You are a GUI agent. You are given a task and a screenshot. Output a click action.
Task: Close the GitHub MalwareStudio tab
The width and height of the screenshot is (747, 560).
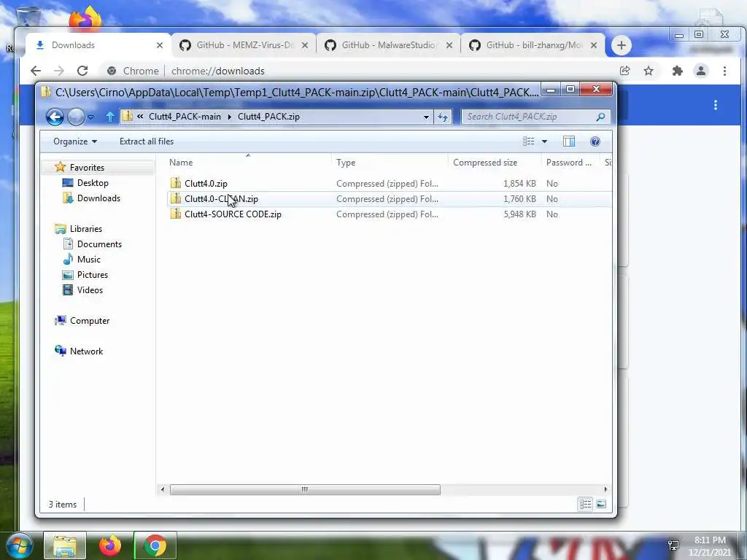[449, 45]
